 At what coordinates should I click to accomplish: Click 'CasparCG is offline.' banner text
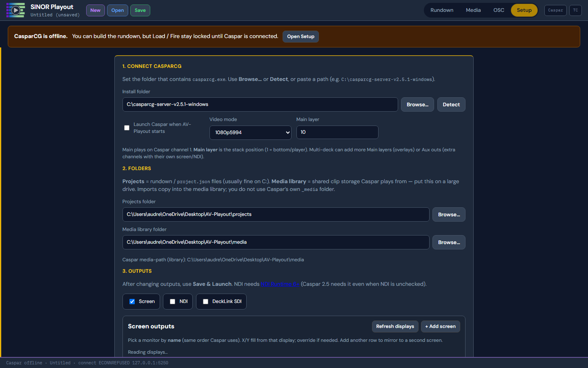(41, 36)
